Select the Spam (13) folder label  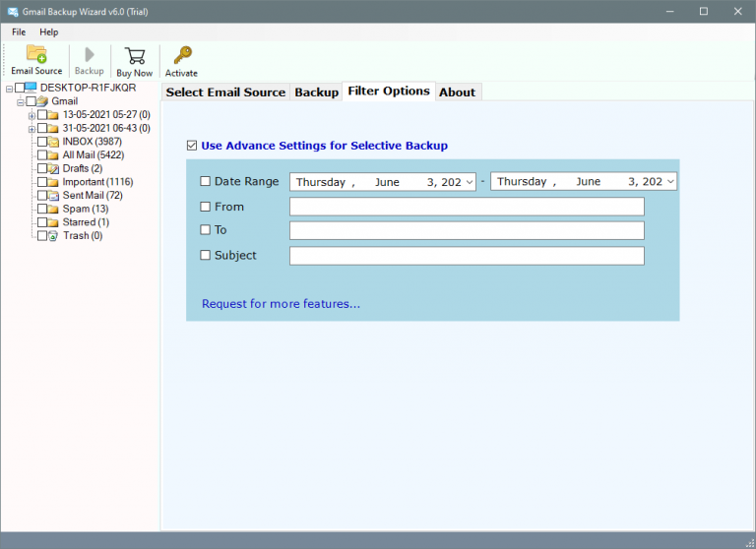86,210
